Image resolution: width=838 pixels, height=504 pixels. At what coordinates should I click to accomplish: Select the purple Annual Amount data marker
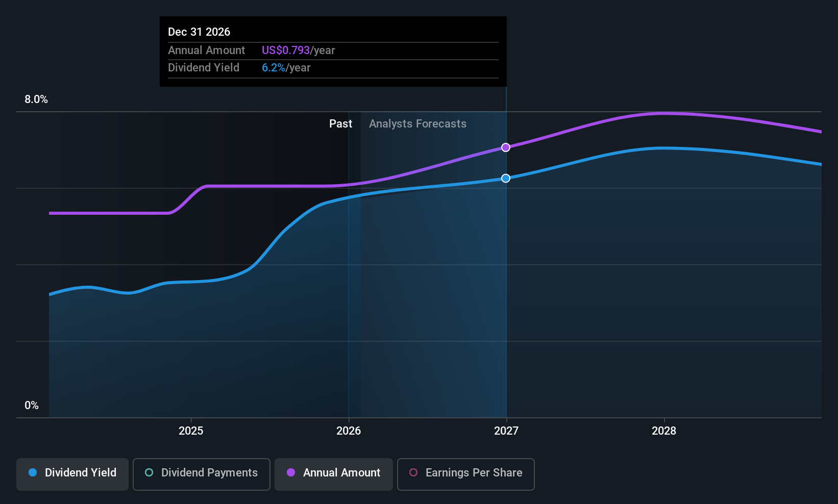[506, 147]
